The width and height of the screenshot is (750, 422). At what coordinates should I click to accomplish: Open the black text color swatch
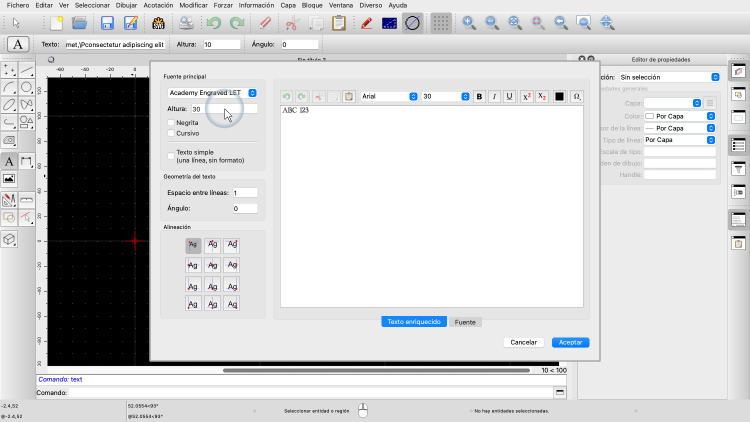pyautogui.click(x=559, y=96)
